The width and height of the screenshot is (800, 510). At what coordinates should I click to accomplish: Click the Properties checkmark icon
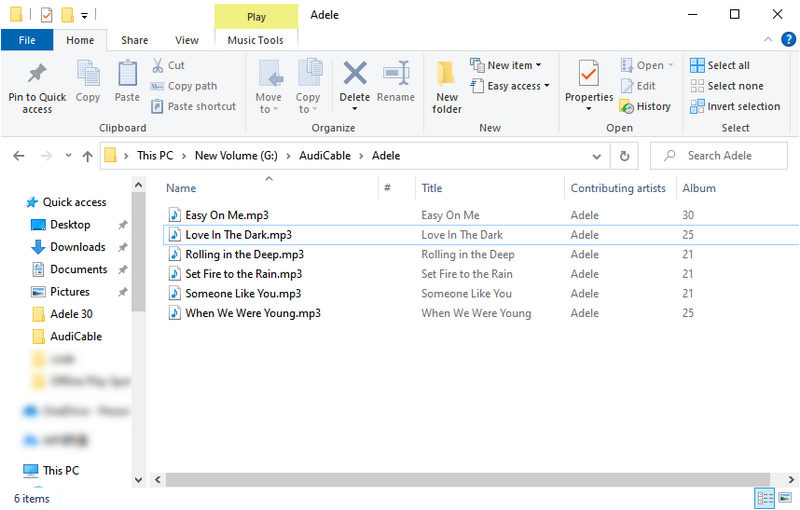588,73
